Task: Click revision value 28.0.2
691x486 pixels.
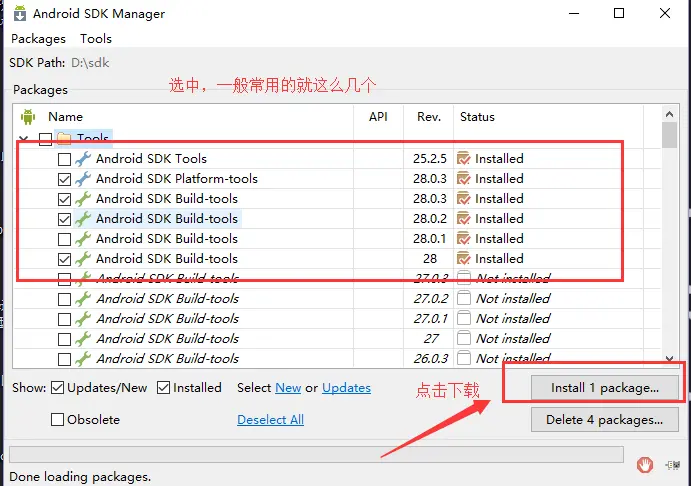Action: click(430, 219)
